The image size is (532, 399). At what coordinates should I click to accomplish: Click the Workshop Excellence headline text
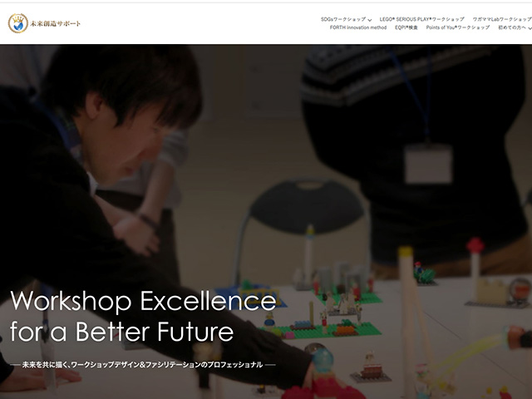pyautogui.click(x=144, y=301)
